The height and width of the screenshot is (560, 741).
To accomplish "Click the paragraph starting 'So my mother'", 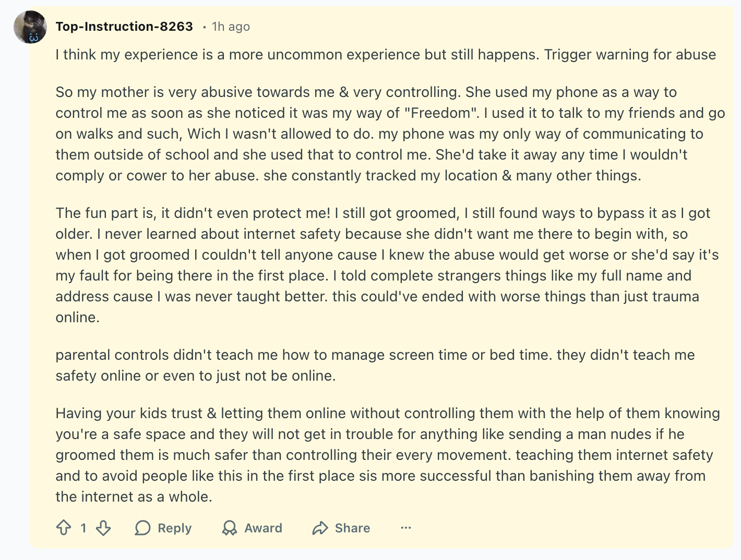I will [390, 133].
